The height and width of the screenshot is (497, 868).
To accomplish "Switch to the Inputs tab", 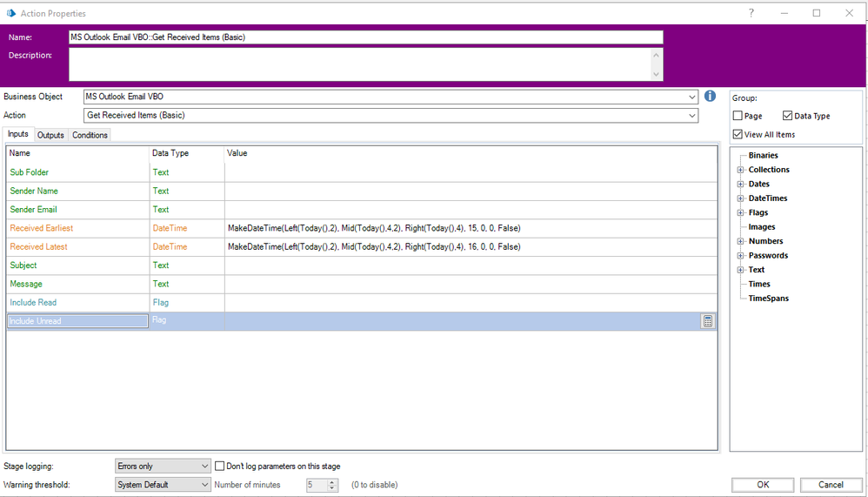I will point(18,134).
